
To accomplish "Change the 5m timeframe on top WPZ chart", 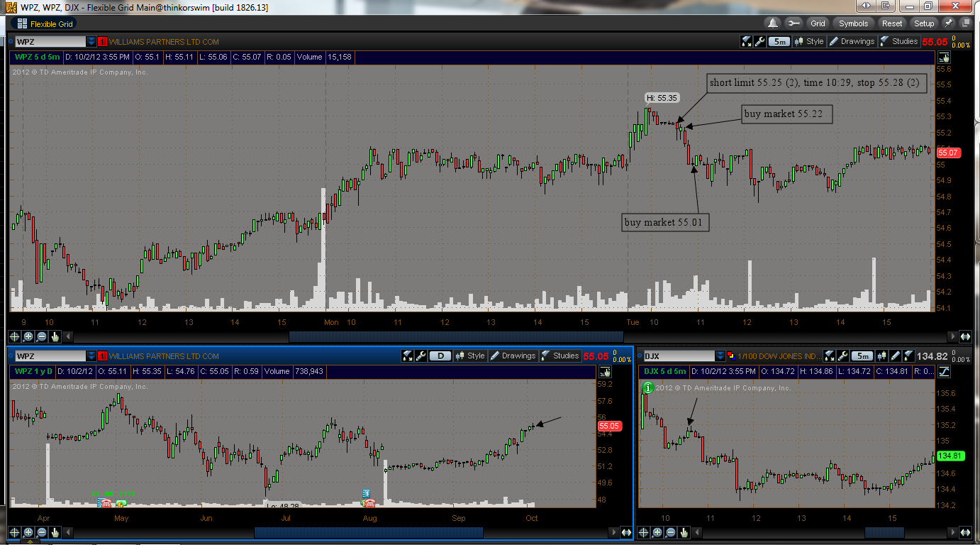I will (779, 41).
